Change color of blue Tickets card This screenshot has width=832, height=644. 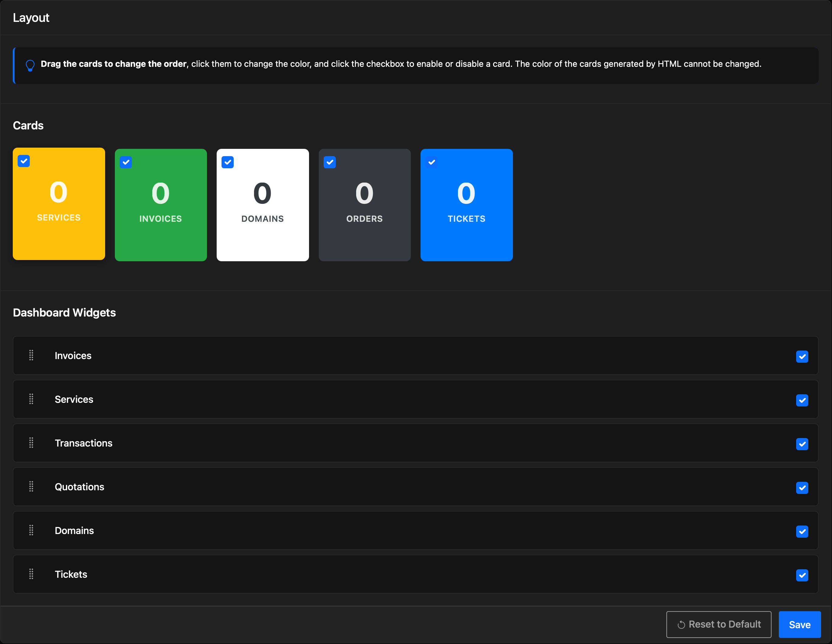466,205
